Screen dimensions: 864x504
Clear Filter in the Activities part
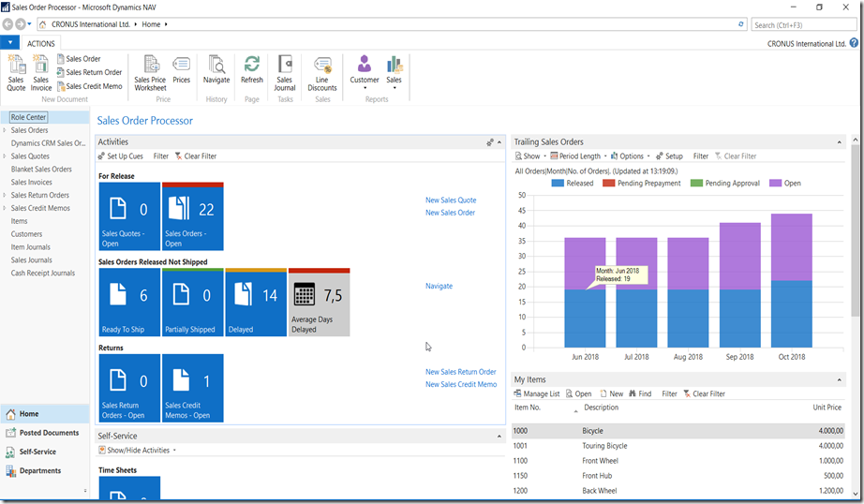[196, 156]
